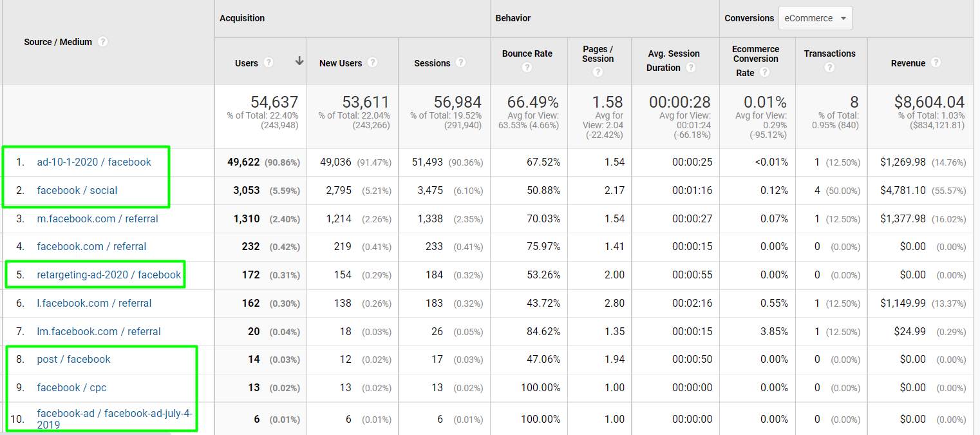
Task: Open retargeting-ad-2020 / facebook link
Action: (109, 275)
